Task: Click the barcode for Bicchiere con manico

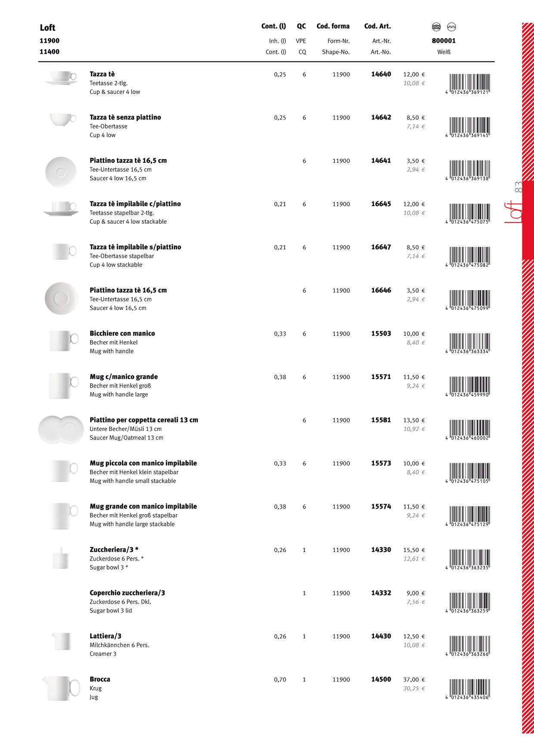Action: pyautogui.click(x=469, y=343)
